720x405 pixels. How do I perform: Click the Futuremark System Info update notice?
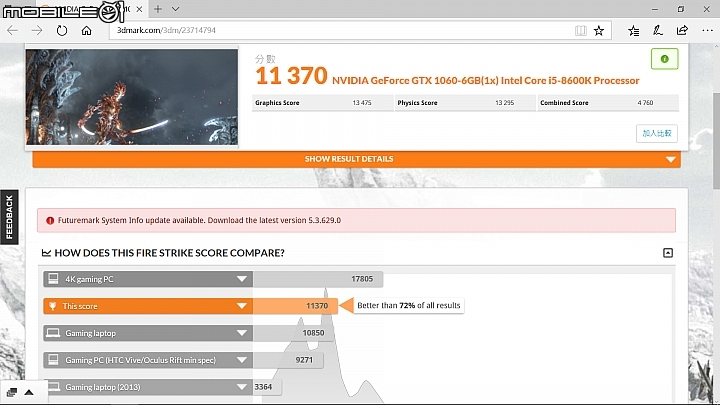[x=356, y=220]
